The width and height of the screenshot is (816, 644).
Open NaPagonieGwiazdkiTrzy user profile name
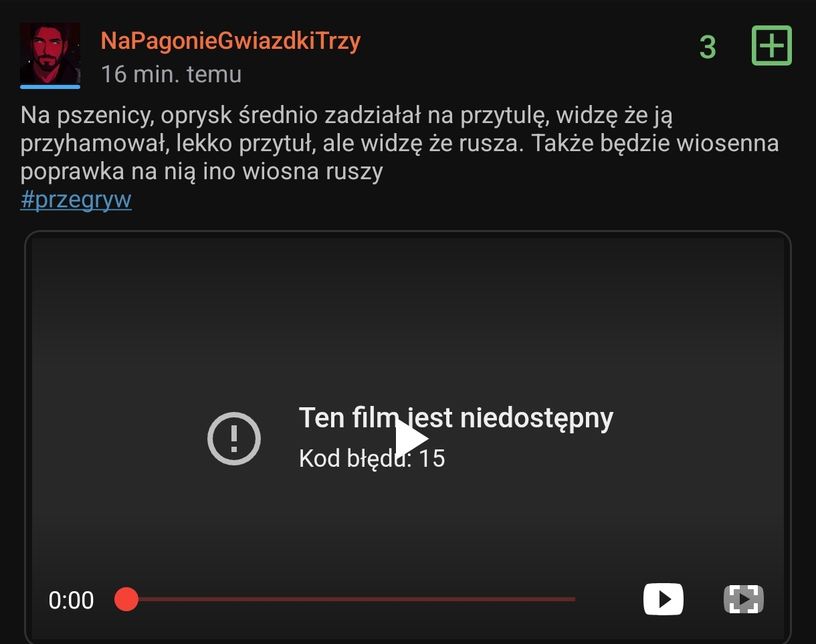pyautogui.click(x=231, y=41)
